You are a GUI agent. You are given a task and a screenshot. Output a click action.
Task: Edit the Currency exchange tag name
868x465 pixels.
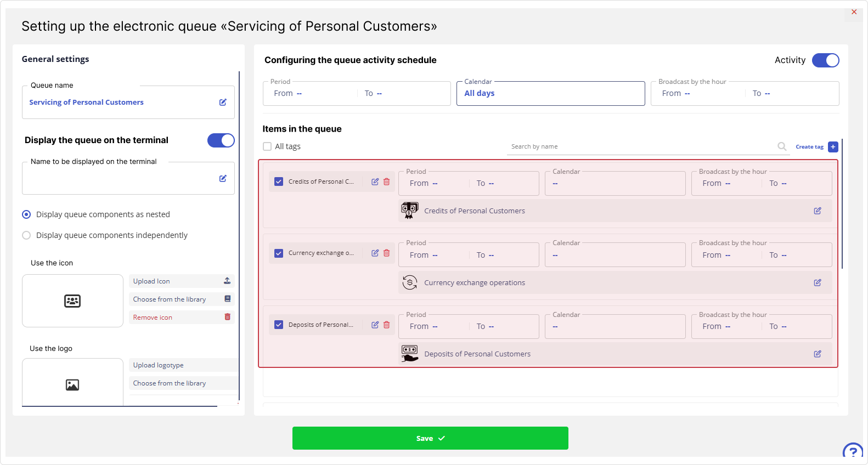click(375, 253)
